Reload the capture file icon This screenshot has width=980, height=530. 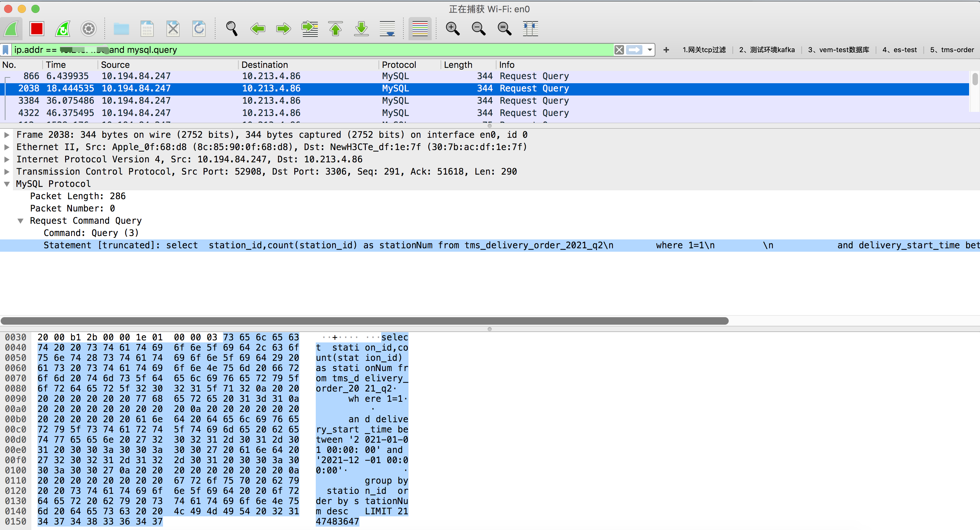(199, 29)
